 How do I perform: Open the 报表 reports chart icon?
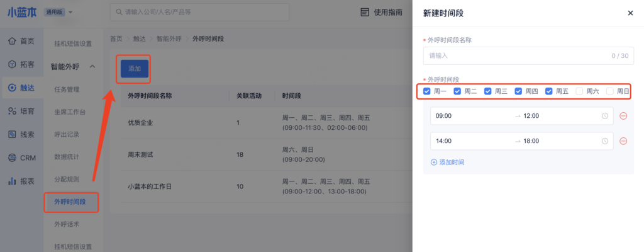(12, 181)
